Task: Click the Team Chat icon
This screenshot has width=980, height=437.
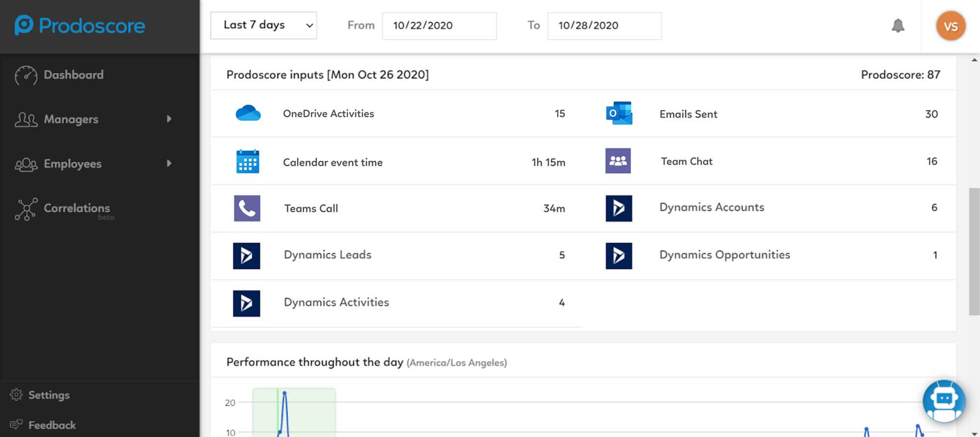Action: (x=618, y=161)
